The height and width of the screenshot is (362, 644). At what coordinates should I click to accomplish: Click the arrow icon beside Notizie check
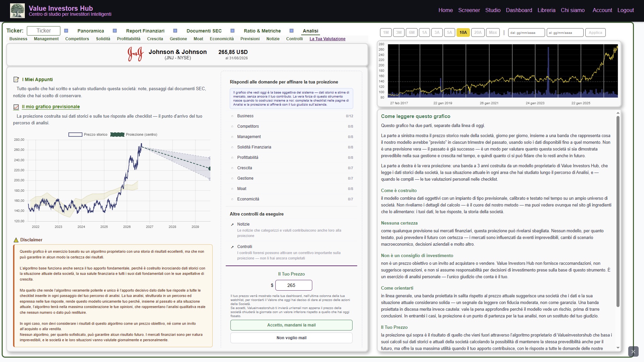point(232,225)
